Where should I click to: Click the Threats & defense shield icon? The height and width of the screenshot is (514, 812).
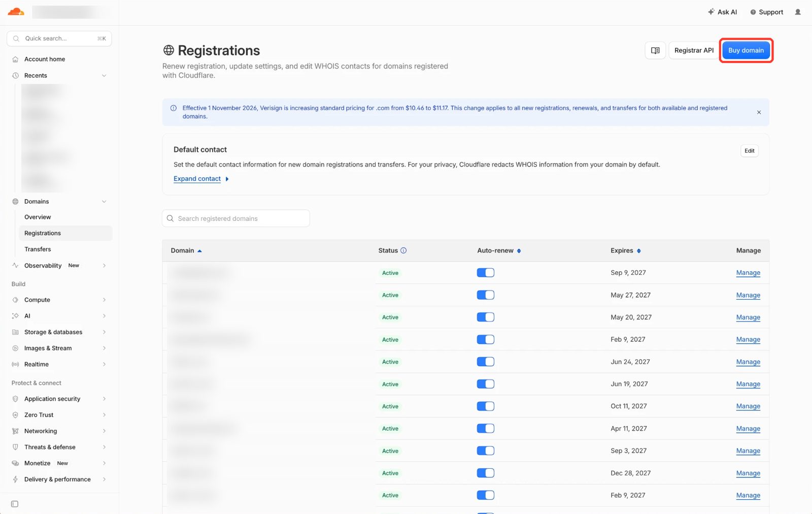point(15,447)
